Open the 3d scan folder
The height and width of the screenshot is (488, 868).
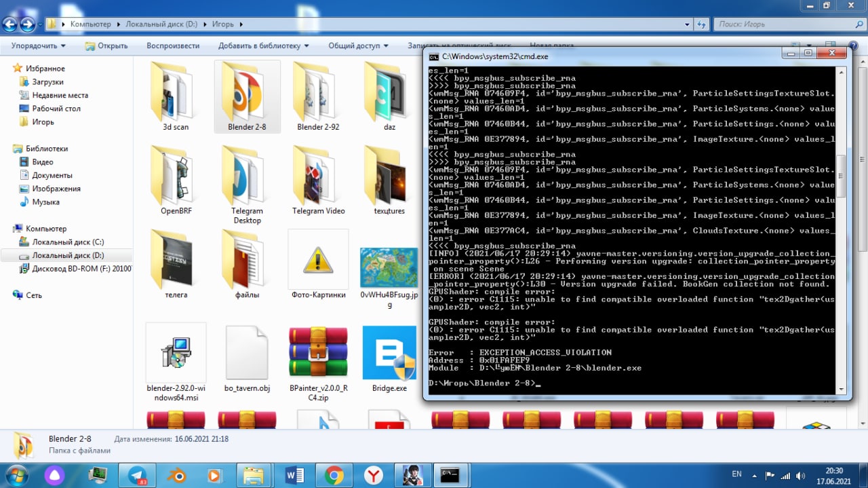click(176, 96)
